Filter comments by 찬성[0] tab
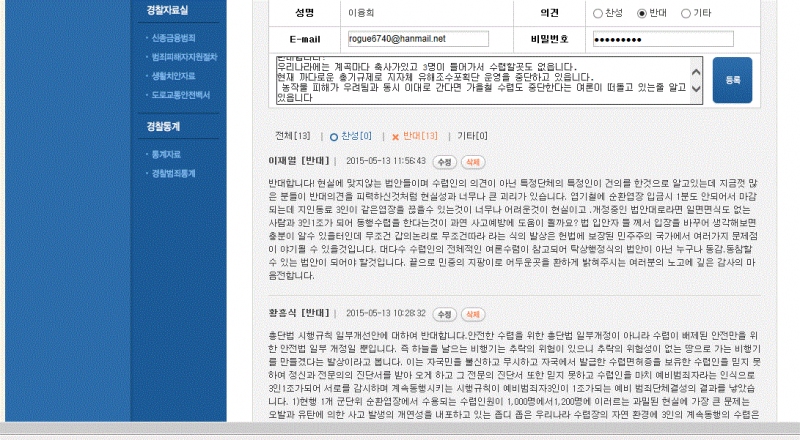Viewport: 800px width, 440px height. [x=351, y=136]
